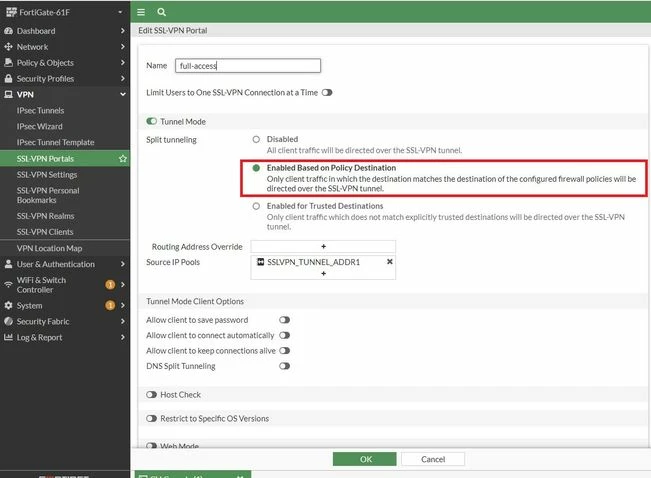
Task: Click into the Name input field
Action: 248,66
